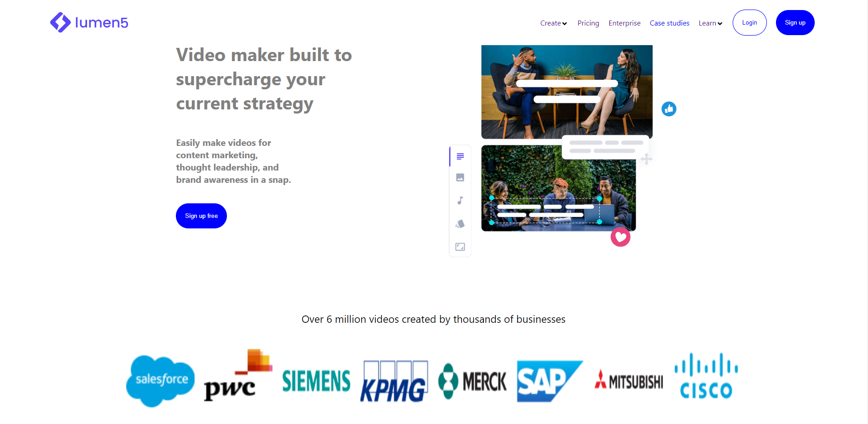868x424 pixels.
Task: Select the image media icon in the sidebar
Action: (460, 177)
